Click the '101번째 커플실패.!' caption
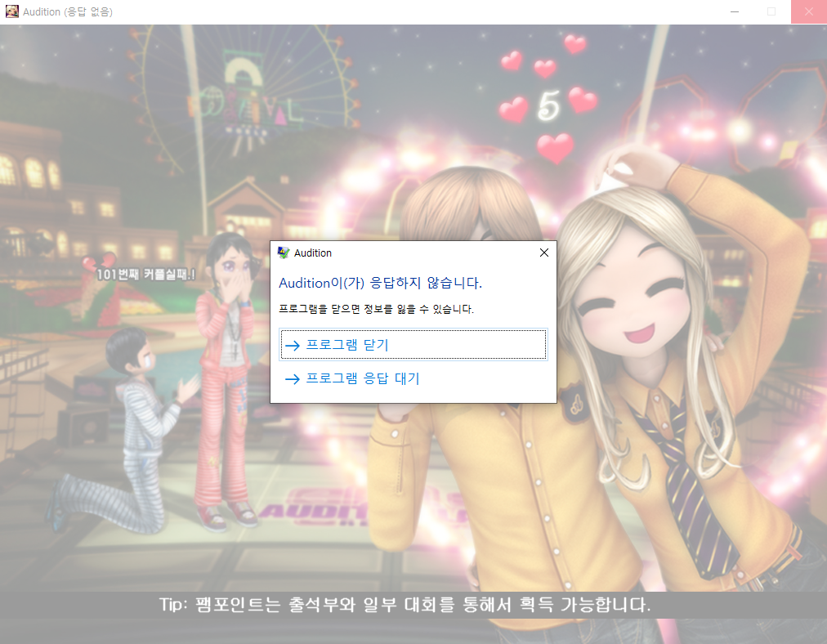The height and width of the screenshot is (644, 827). click(145, 275)
